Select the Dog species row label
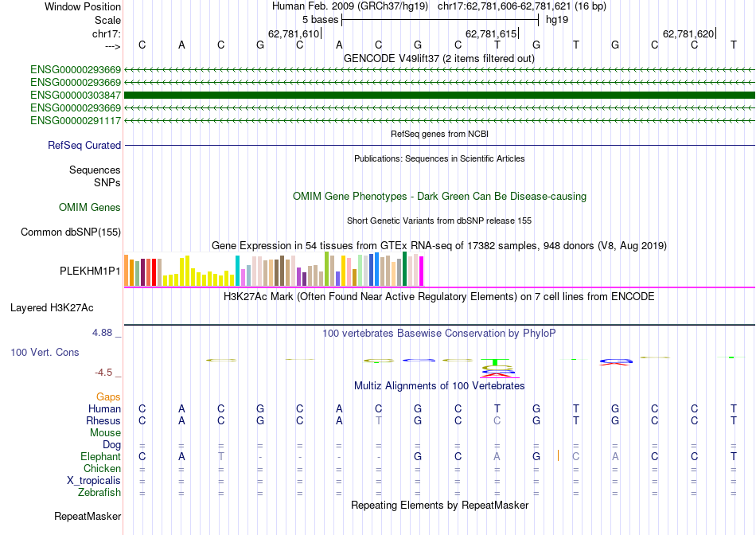The height and width of the screenshot is (535, 756). (112, 445)
